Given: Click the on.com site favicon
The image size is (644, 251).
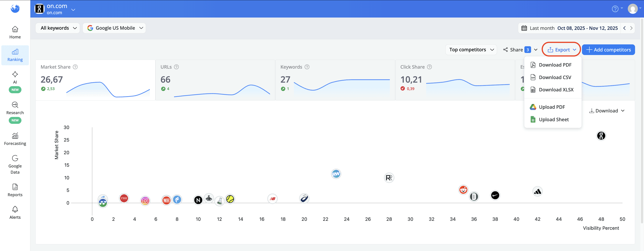Looking at the screenshot, I should (39, 9).
